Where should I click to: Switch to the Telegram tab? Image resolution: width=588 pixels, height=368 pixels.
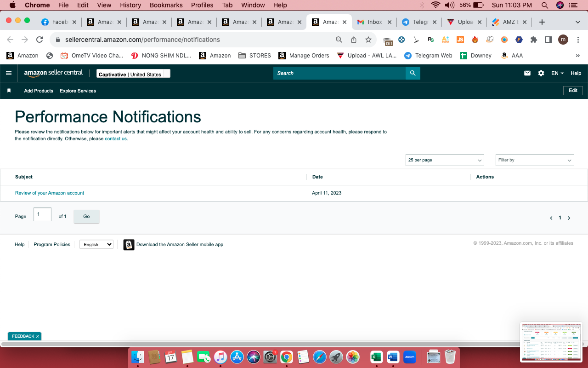419,22
